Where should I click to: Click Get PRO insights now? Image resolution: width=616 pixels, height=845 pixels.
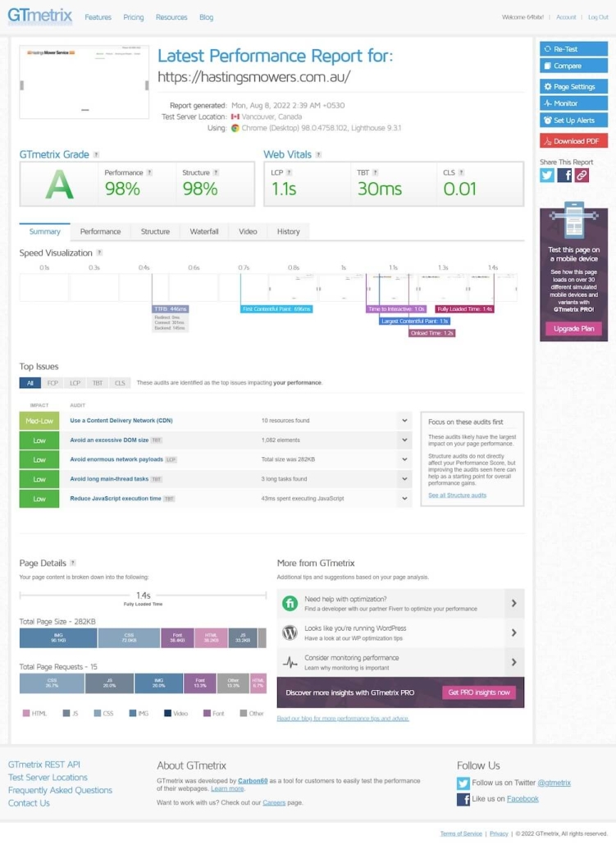pyautogui.click(x=479, y=693)
